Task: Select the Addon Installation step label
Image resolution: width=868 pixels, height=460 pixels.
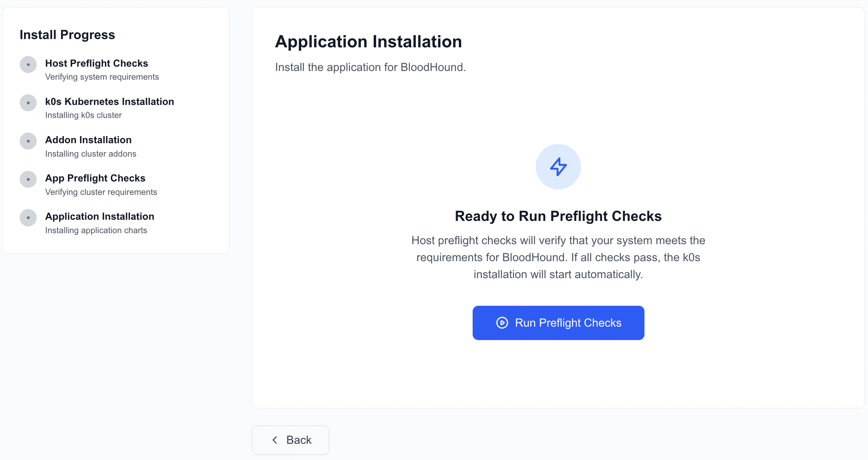Action: coord(88,140)
